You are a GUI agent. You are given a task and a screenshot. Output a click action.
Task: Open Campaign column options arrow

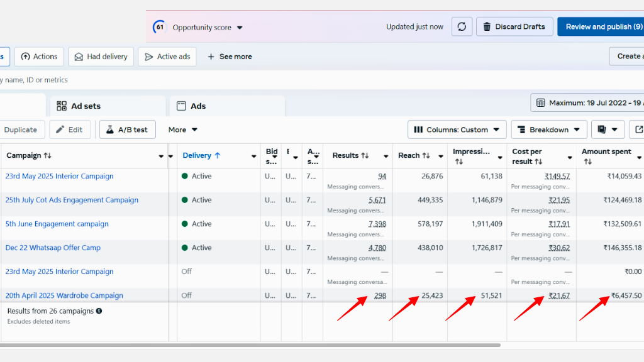(161, 156)
